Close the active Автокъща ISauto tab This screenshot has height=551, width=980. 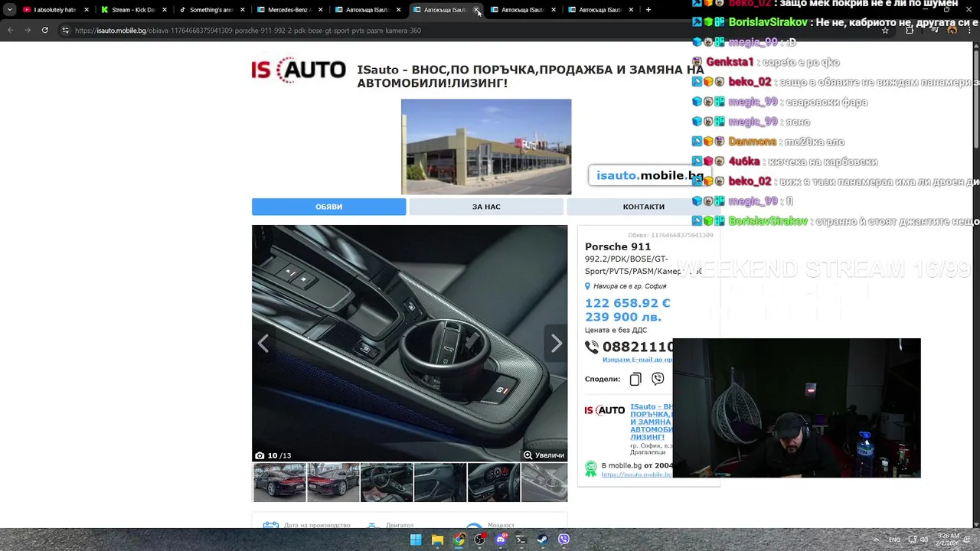pyautogui.click(x=476, y=10)
